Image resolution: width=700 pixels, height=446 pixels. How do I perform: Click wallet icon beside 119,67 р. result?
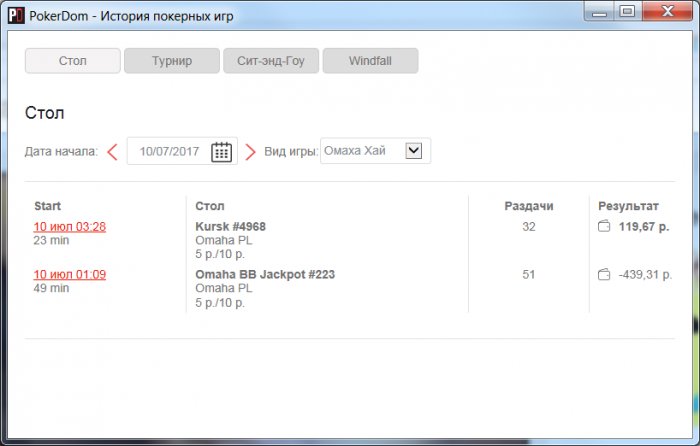coord(604,226)
